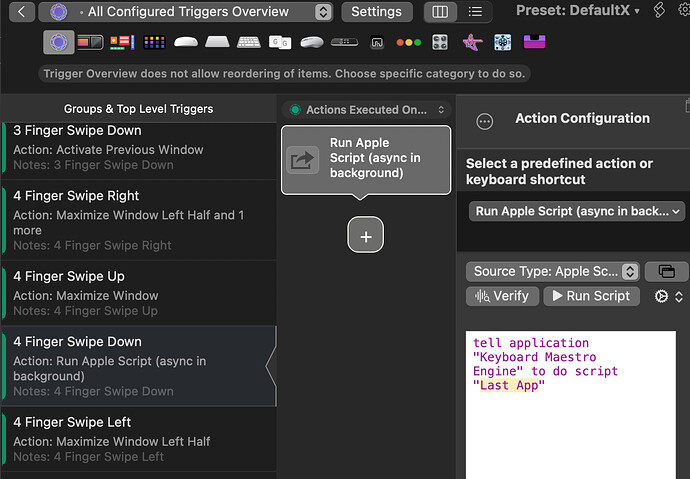Click inside the Apple Script text editor

coord(571,405)
